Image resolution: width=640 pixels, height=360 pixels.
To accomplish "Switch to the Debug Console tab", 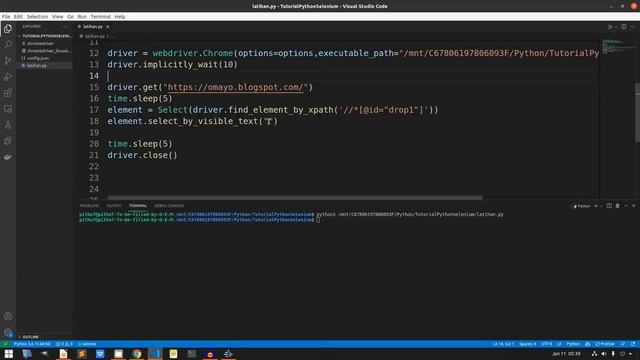I will pos(169,206).
